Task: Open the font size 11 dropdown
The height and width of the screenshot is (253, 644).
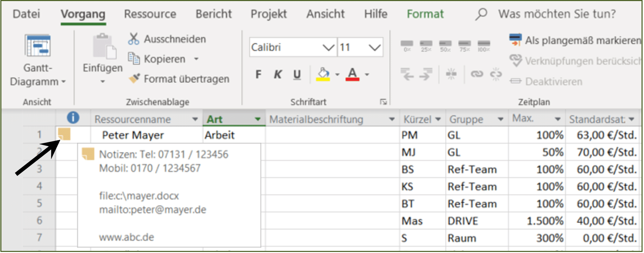Action: click(375, 47)
